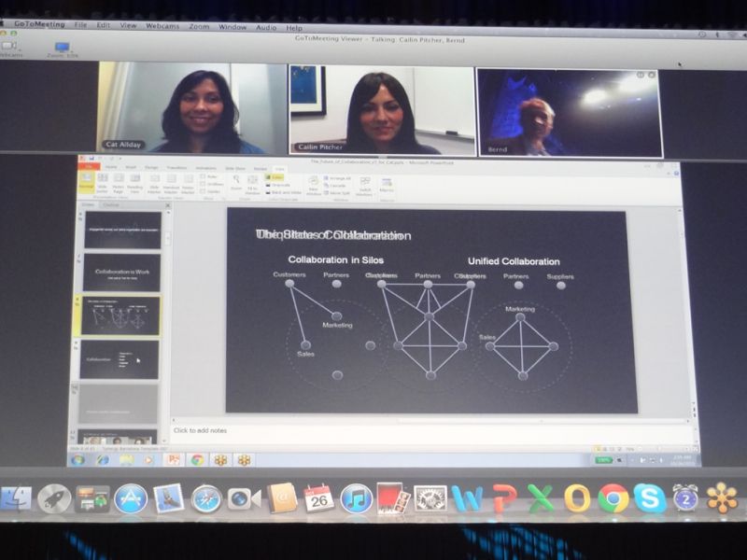
Task: Select the Collaboration is Work slide thumbnail
Action: (121, 273)
